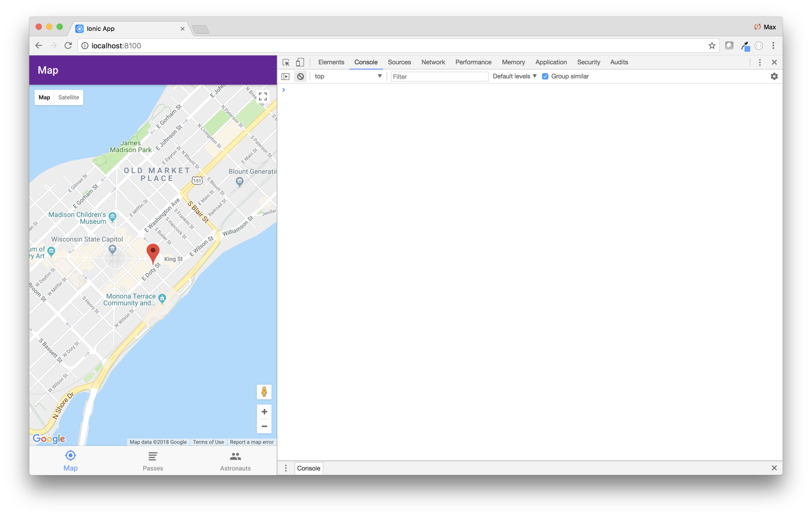Image resolution: width=812 pixels, height=517 pixels.
Task: Click the Street View pegman icon
Action: [x=264, y=392]
